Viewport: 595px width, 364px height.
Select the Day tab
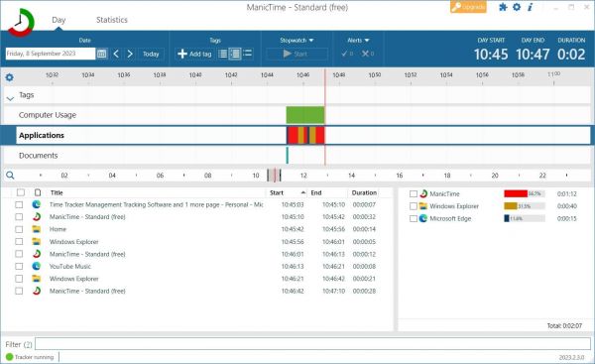click(59, 20)
